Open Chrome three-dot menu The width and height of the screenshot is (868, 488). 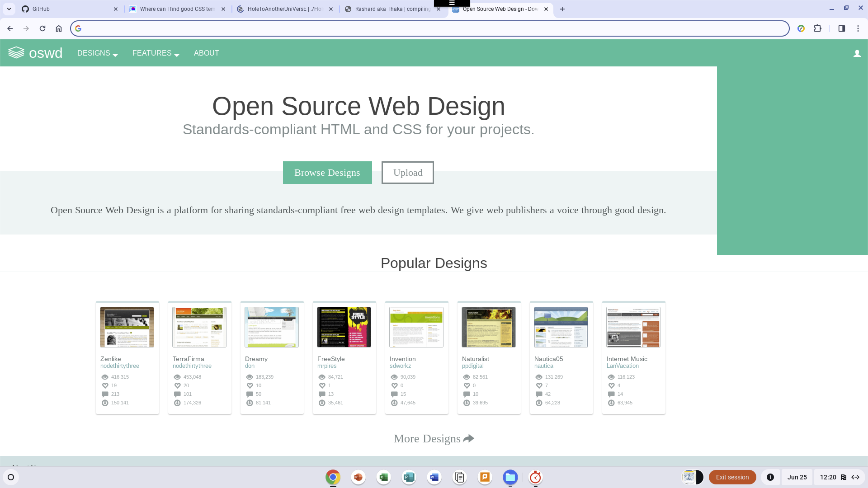point(858,28)
